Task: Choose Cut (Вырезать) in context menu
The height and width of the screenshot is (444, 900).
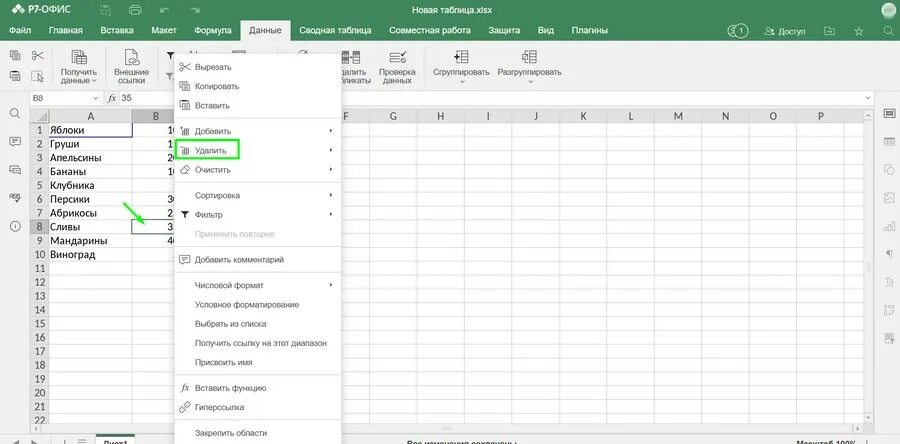Action: (258, 67)
